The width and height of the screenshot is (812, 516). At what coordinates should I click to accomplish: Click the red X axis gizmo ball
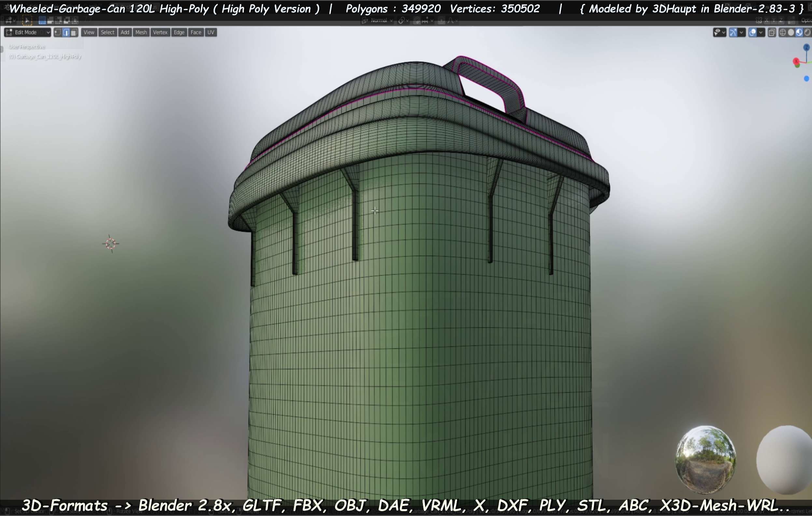[796, 61]
